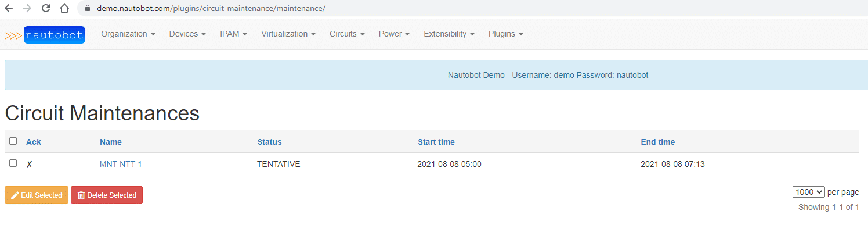Open the Plugins menu
This screenshot has width=868, height=225.
click(505, 34)
